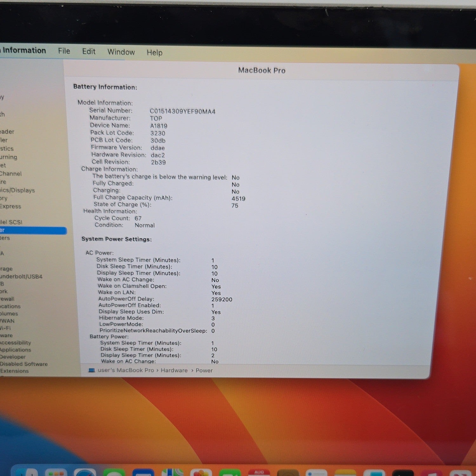The width and height of the screenshot is (476, 476).
Task: Click the MacBook Pro window title
Action: (262, 70)
